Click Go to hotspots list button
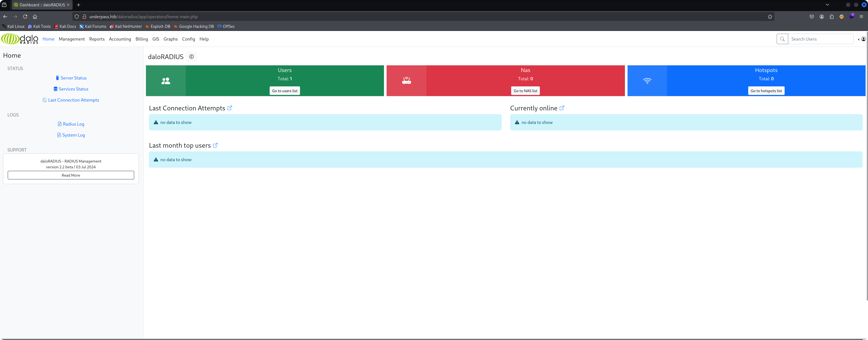868x340 pixels. tap(766, 91)
